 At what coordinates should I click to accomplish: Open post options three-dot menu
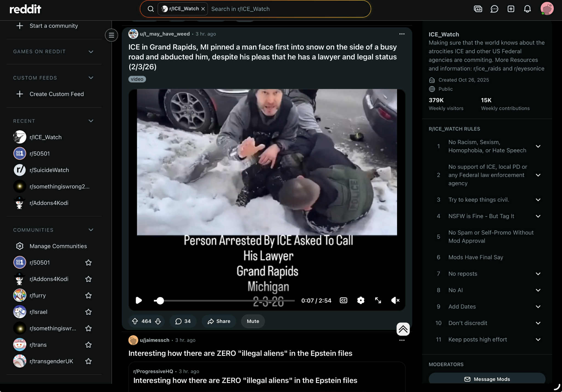pyautogui.click(x=402, y=34)
